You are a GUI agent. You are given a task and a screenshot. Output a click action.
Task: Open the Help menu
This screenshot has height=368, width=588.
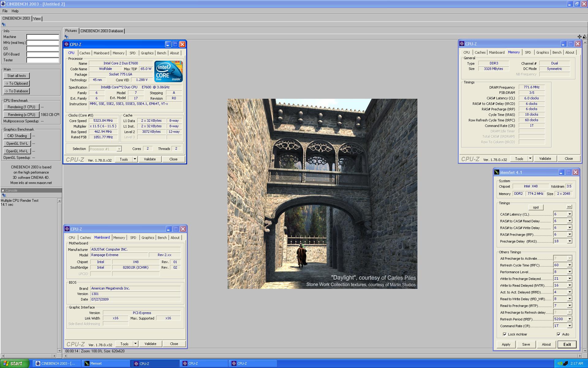(15, 11)
